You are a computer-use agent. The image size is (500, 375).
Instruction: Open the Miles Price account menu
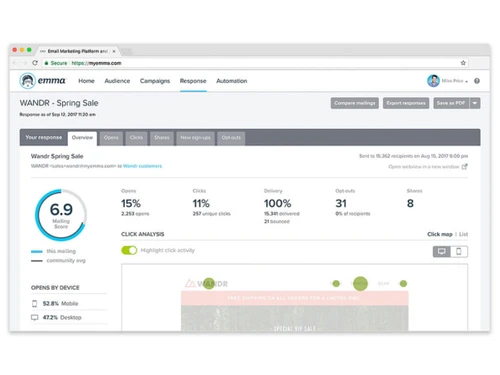click(455, 81)
